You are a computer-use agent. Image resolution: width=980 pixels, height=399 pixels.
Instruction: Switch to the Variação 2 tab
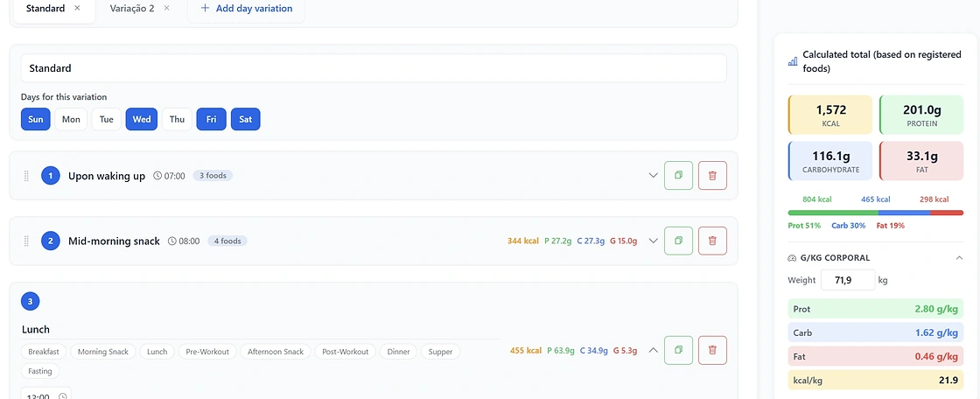click(x=132, y=8)
